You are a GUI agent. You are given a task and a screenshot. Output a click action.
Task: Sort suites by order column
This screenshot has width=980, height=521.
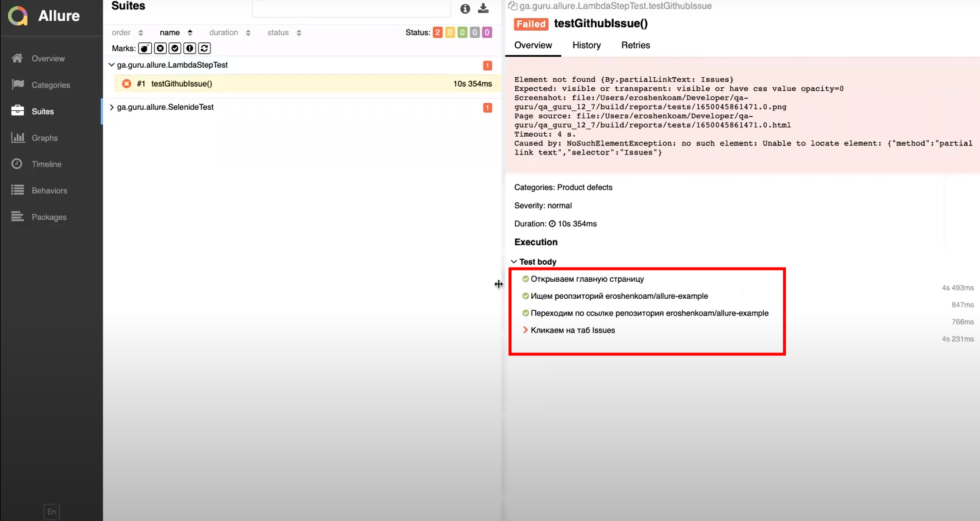[x=127, y=32]
